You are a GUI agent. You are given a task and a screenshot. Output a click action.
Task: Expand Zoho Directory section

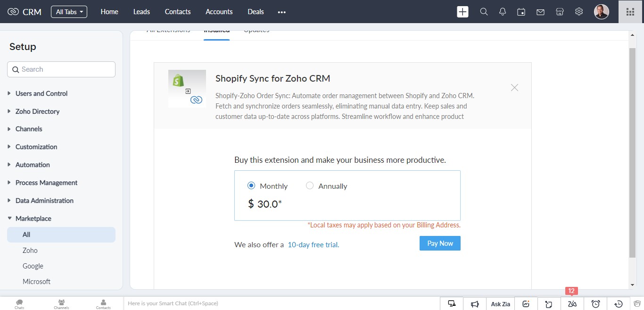pos(38,111)
